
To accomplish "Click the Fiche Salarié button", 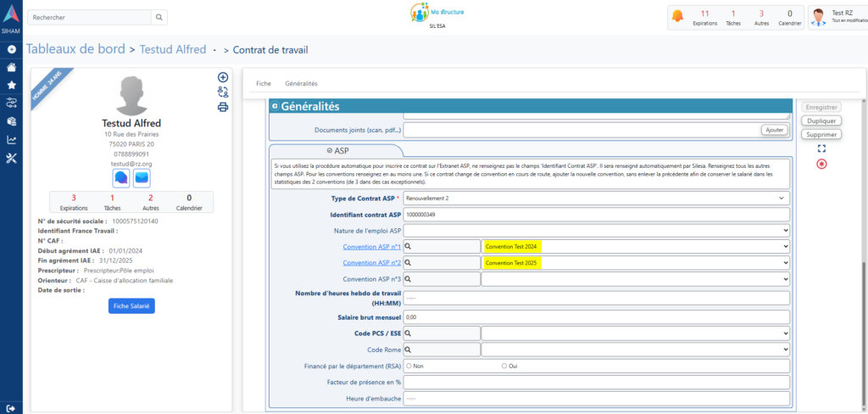I will 131,305.
